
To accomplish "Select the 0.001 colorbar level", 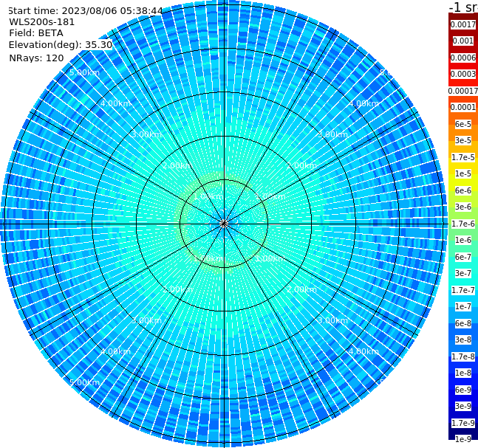I will [463, 41].
